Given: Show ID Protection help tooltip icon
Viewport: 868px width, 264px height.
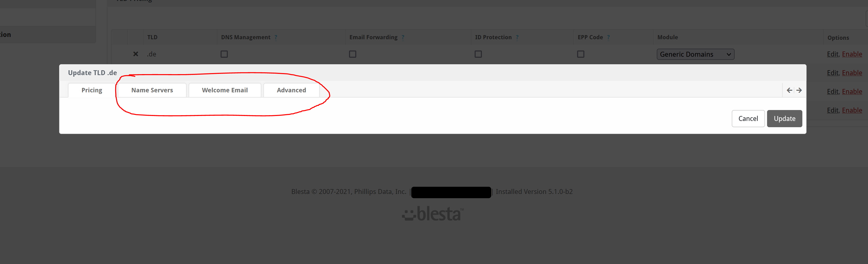Looking at the screenshot, I should point(517,37).
